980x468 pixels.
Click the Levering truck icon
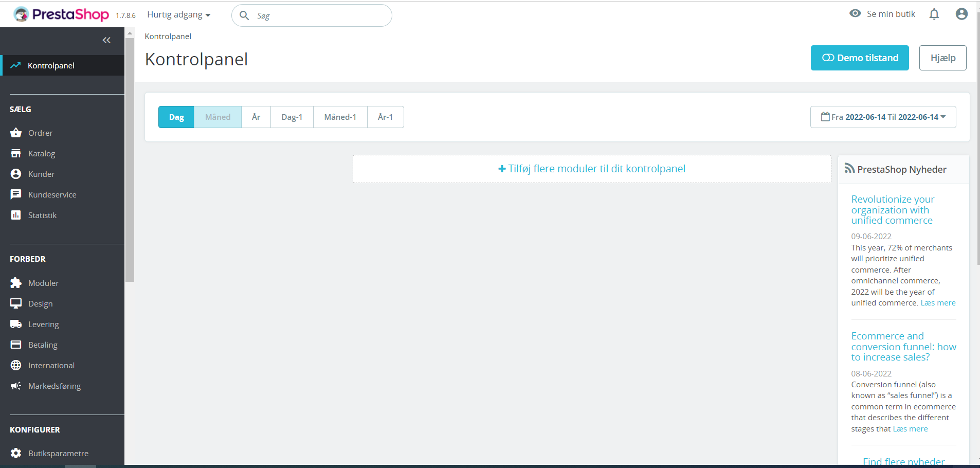point(16,324)
